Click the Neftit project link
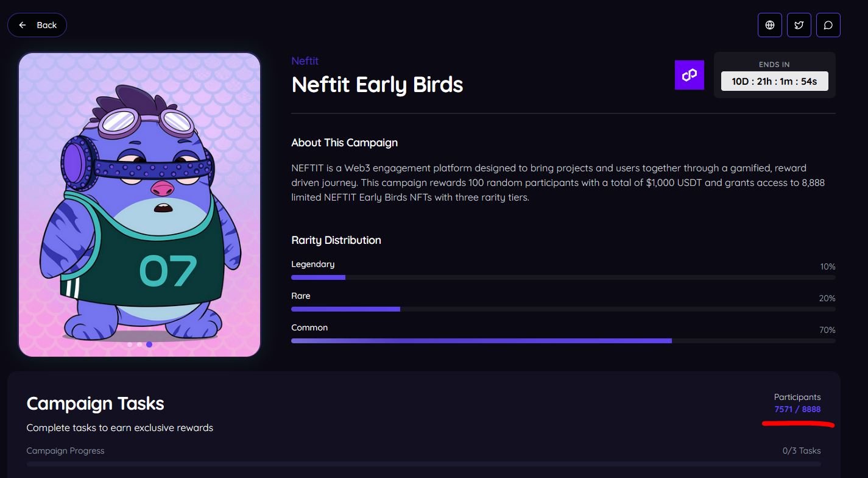868x478 pixels. 305,61
